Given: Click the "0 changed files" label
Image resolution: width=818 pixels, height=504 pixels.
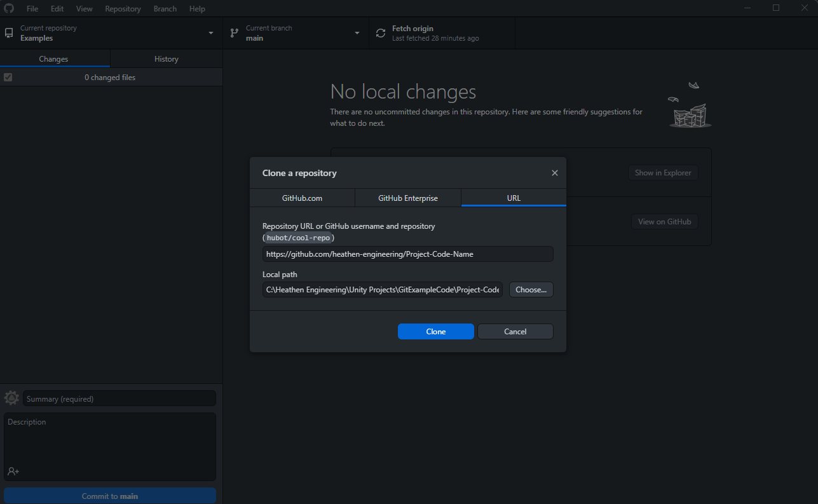Looking at the screenshot, I should pos(110,78).
